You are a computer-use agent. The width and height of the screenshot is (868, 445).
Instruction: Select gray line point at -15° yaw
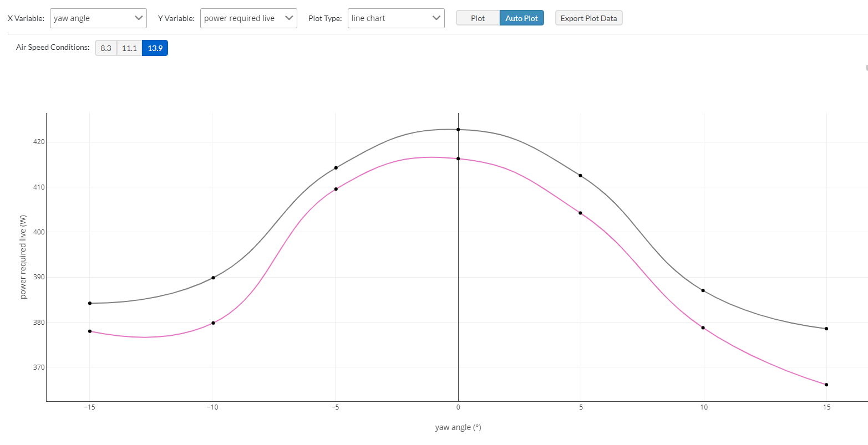[x=90, y=303]
